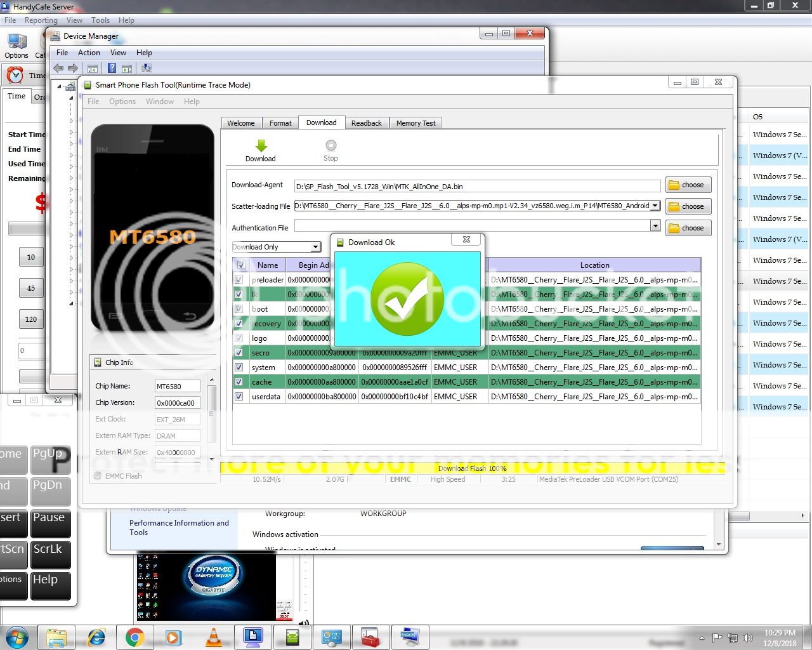Expand the Scatter-loading File dropdown

(655, 206)
